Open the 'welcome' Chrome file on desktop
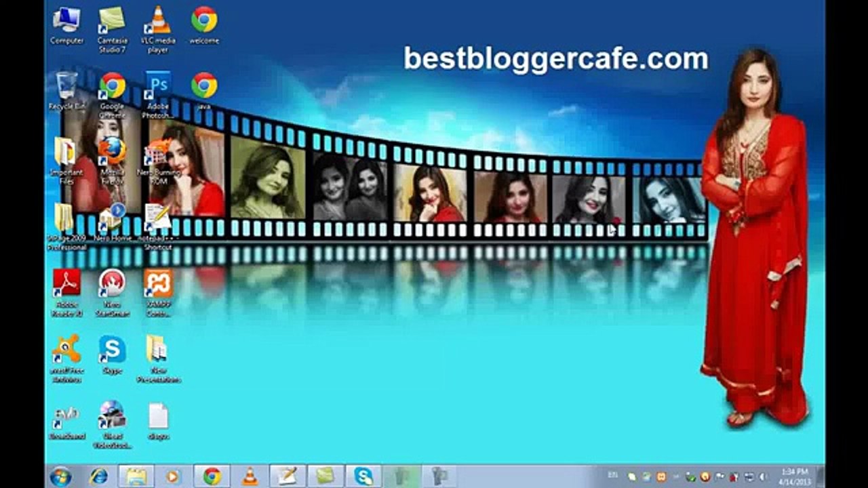Screen dimensions: 868x488 coord(204,26)
